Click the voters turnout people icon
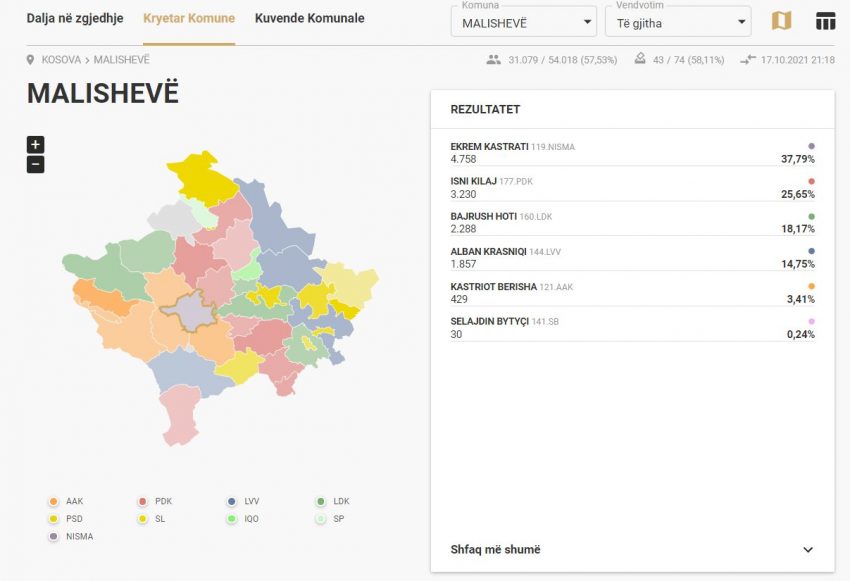Image resolution: width=850 pixels, height=581 pixels. click(x=493, y=60)
